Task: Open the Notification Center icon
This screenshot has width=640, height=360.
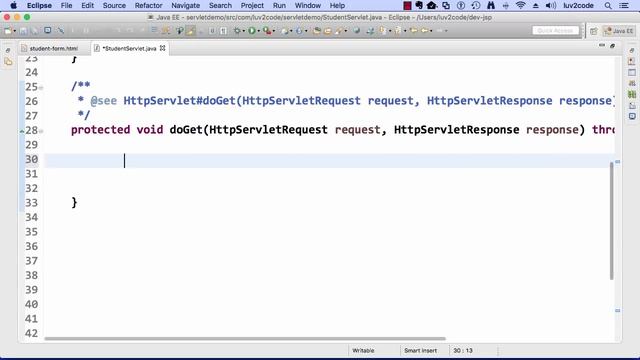Action: pos(624,5)
